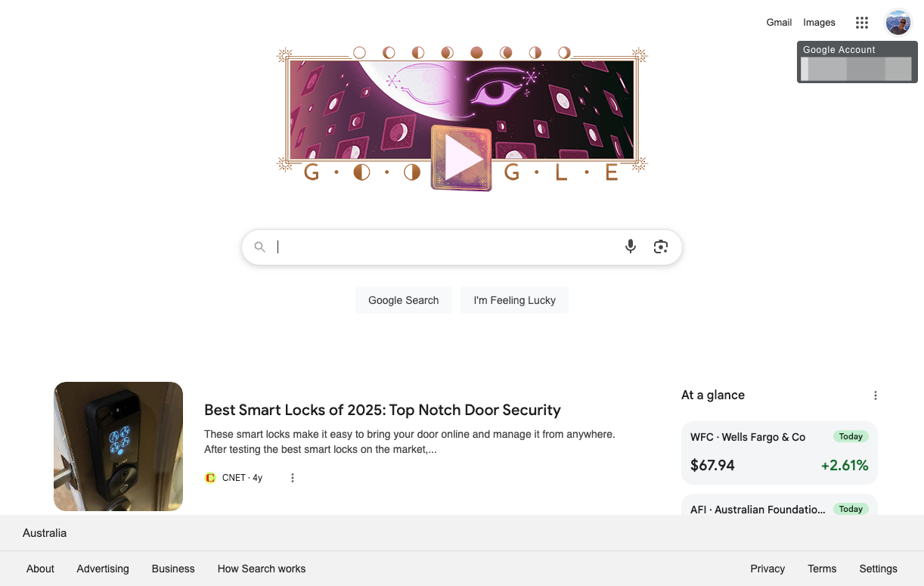Open the Best Smart Locks of 2025 headline
The image size is (924, 586).
(x=383, y=410)
